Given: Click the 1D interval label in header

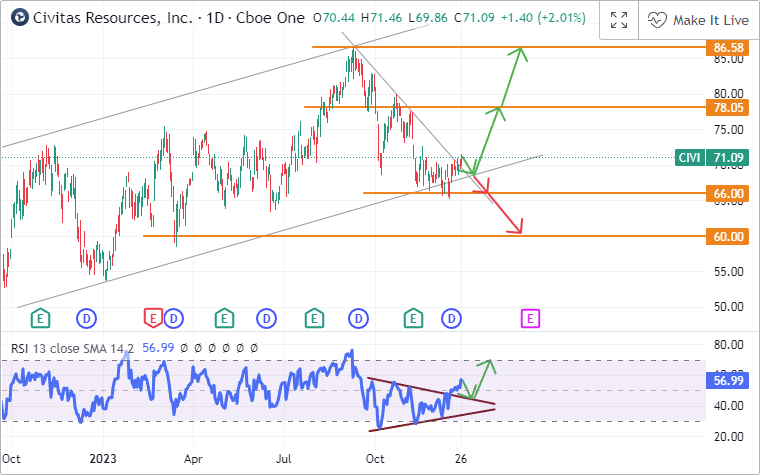Looking at the screenshot, I should [217, 18].
